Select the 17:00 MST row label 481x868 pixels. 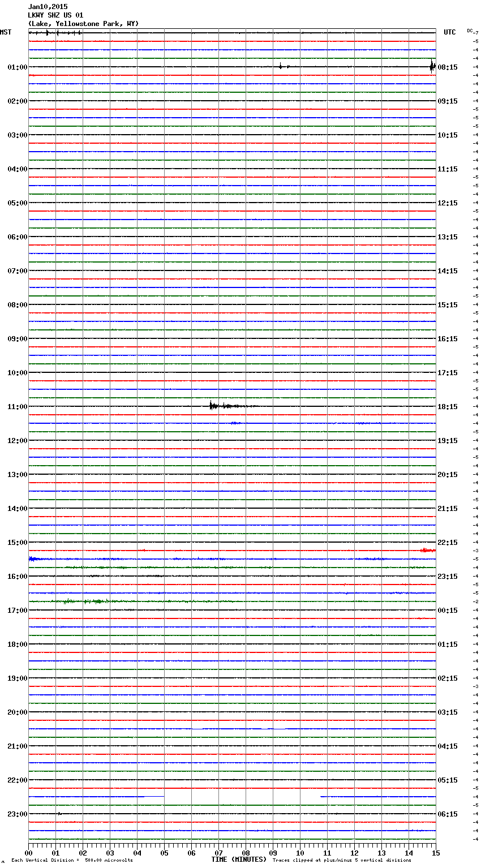(x=18, y=611)
